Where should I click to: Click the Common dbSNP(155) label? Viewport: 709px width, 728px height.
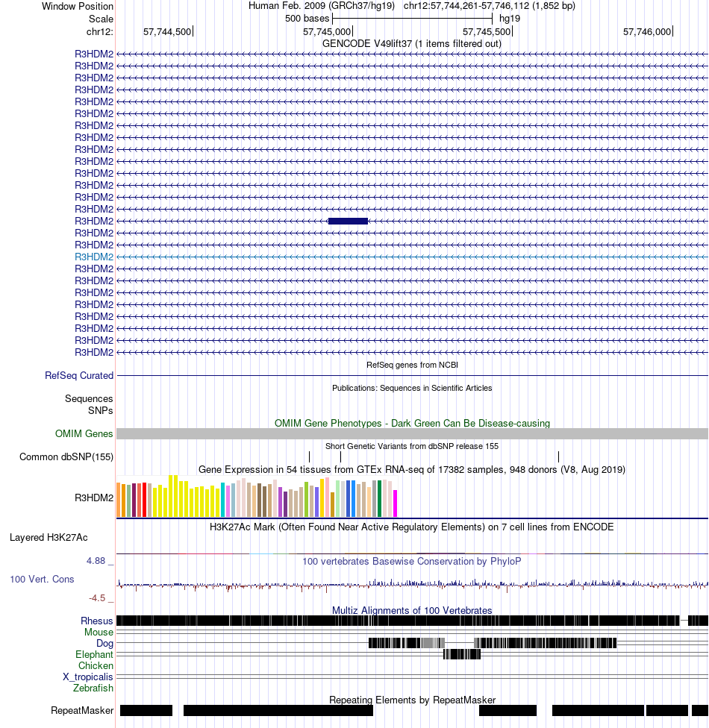pyautogui.click(x=66, y=456)
